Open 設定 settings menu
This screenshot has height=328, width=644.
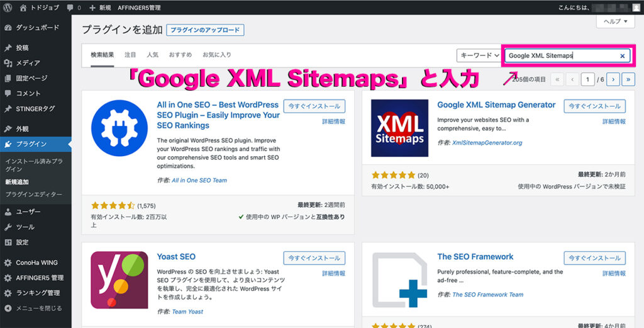click(x=36, y=242)
